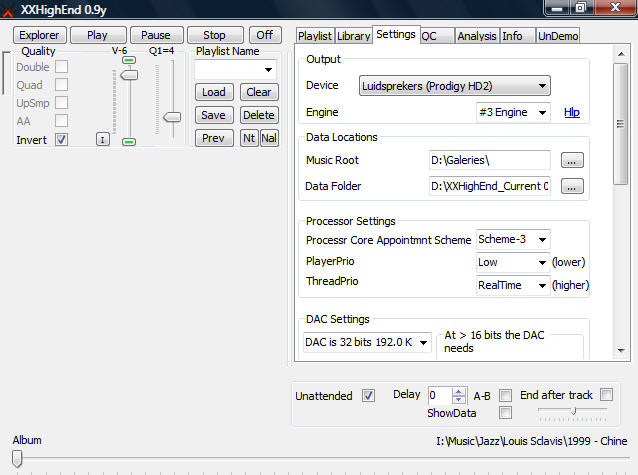
Task: Enable the ShowData checkbox
Action: point(505,413)
